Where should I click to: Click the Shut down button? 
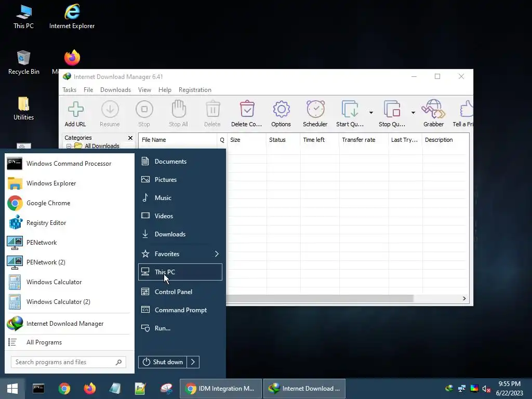(163, 362)
